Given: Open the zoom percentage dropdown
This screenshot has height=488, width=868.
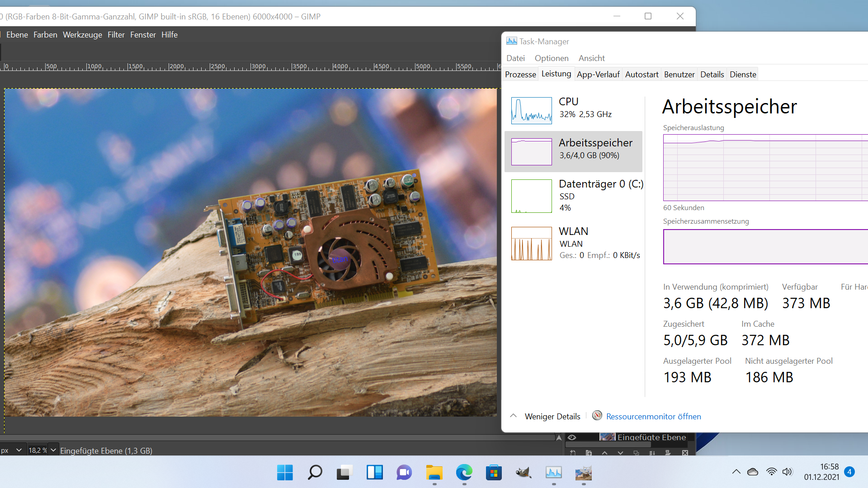Looking at the screenshot, I should pos(53,450).
